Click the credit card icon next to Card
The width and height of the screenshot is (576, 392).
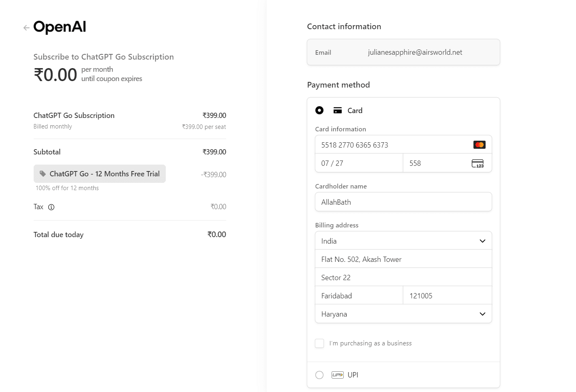click(x=337, y=111)
